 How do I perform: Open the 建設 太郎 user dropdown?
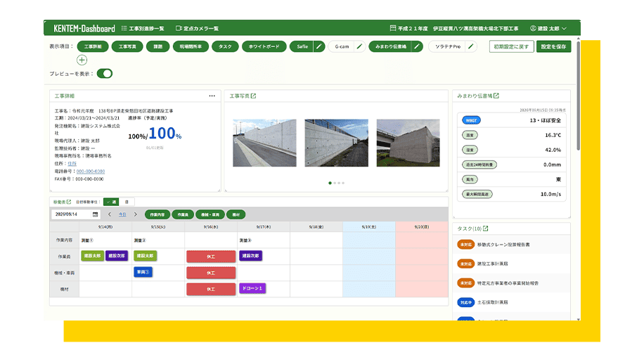[548, 28]
